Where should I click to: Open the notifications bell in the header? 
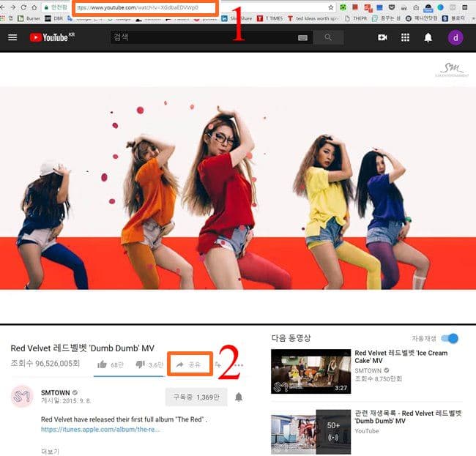[428, 37]
